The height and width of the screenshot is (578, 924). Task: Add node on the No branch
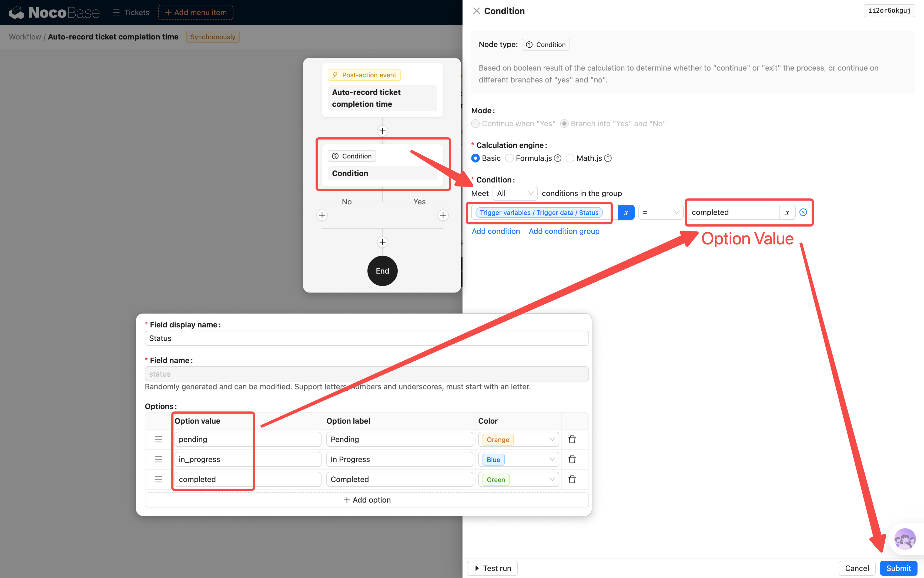coord(322,215)
